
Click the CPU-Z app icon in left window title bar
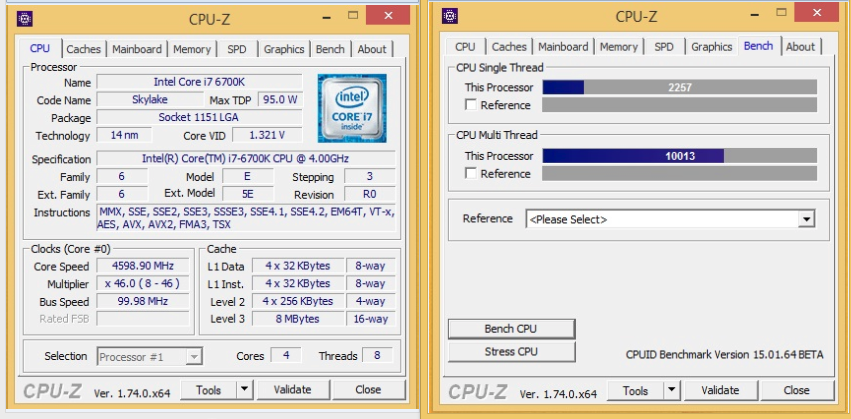(25, 18)
